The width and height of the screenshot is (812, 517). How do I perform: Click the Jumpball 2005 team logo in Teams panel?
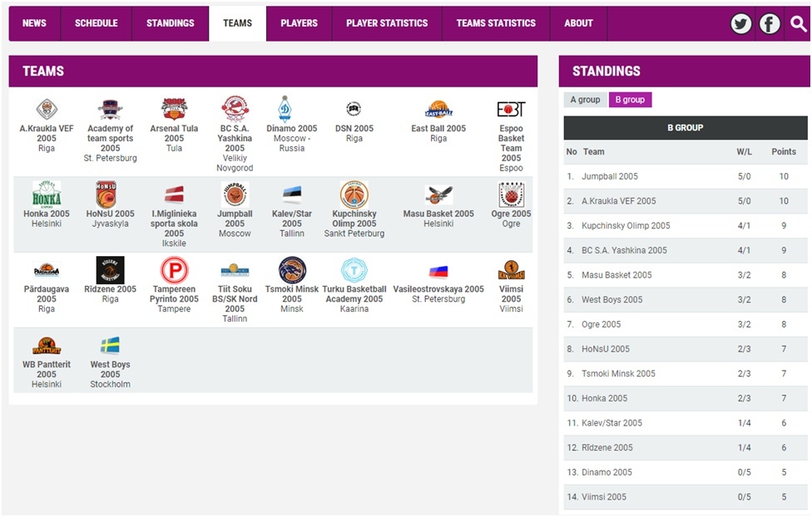[235, 194]
